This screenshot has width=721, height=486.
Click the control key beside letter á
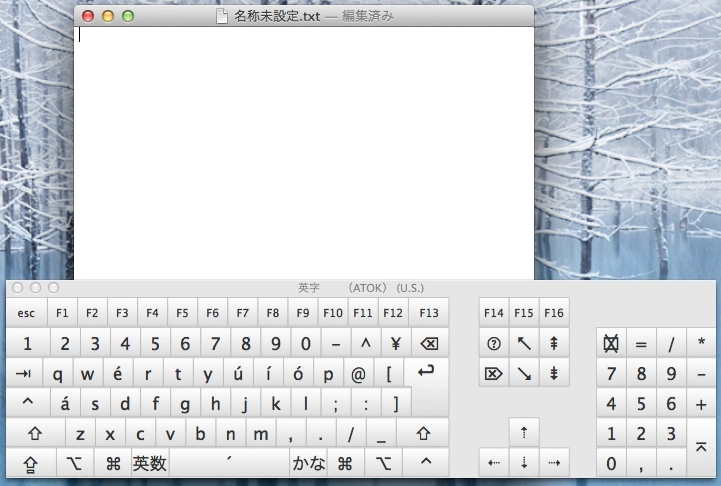(28, 403)
